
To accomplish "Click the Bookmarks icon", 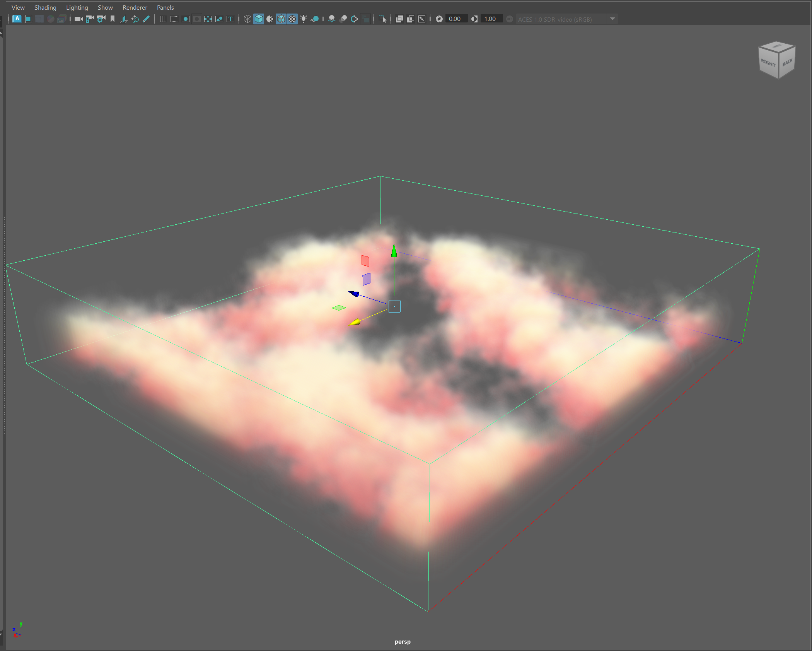I will point(113,19).
